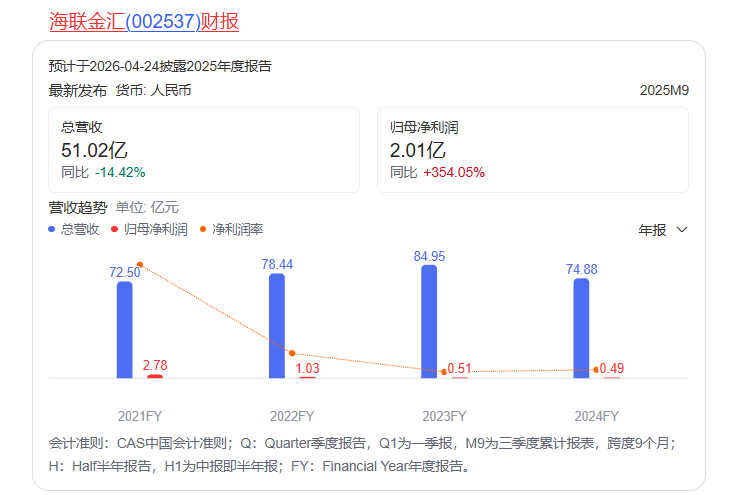Viewport: 733px width, 495px height.
Task: Toggle the 总营收 legend series
Action: [x=80, y=230]
